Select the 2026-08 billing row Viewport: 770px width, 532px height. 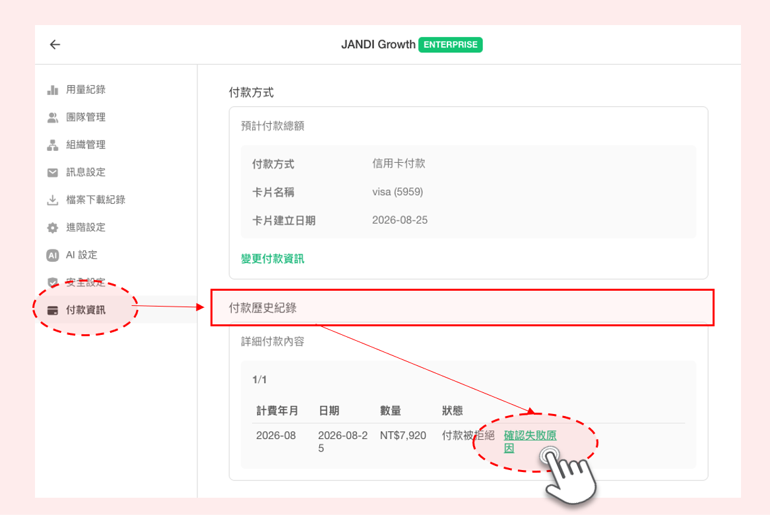(468, 441)
